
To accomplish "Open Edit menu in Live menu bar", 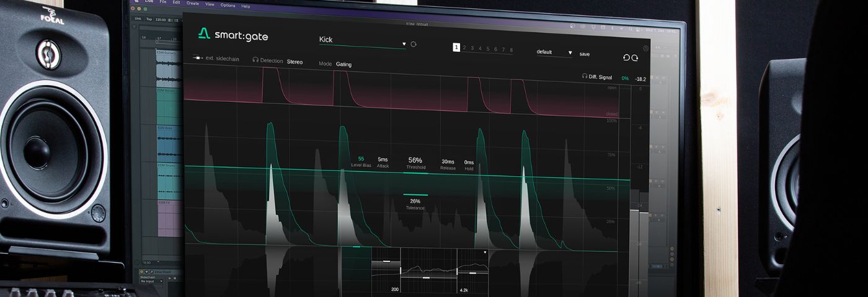I will click(175, 2).
